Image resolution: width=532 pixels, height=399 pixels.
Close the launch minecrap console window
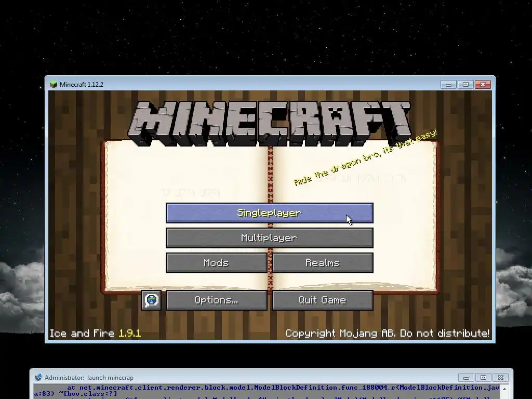click(x=500, y=378)
